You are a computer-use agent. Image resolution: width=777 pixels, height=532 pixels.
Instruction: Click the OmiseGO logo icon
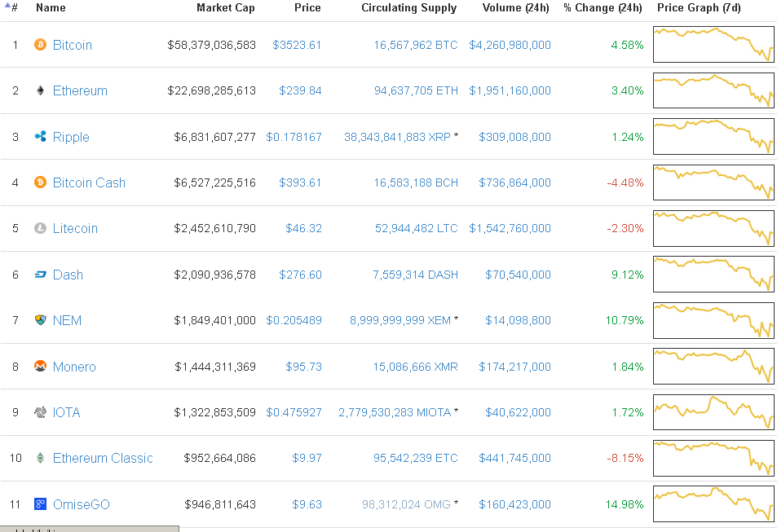[40, 503]
